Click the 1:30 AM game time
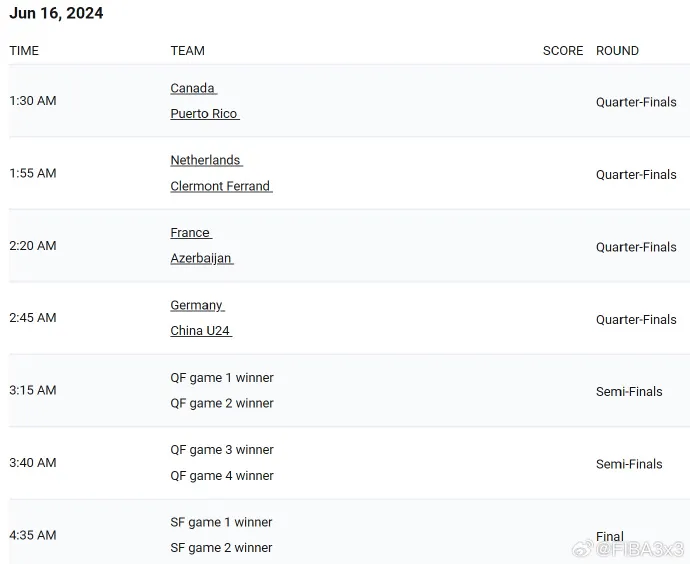This screenshot has width=690, height=564. (x=33, y=101)
